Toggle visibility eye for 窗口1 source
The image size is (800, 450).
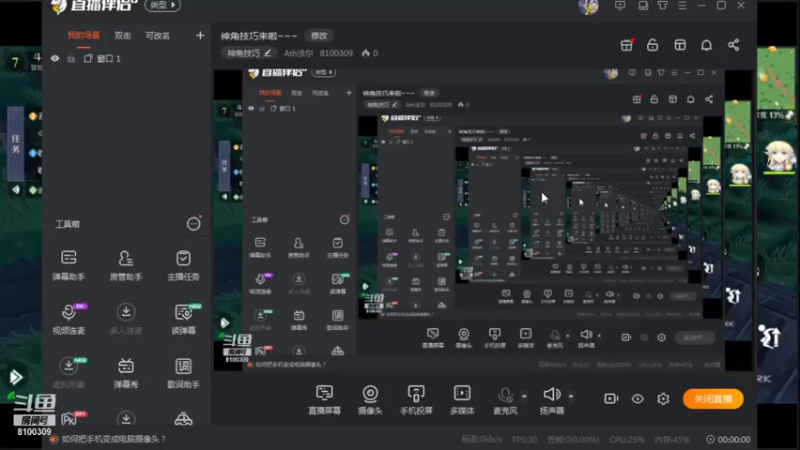55,58
